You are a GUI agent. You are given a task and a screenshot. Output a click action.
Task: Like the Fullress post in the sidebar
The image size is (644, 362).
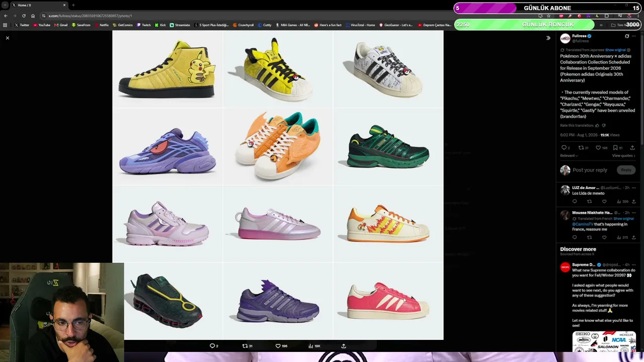pos(598,148)
